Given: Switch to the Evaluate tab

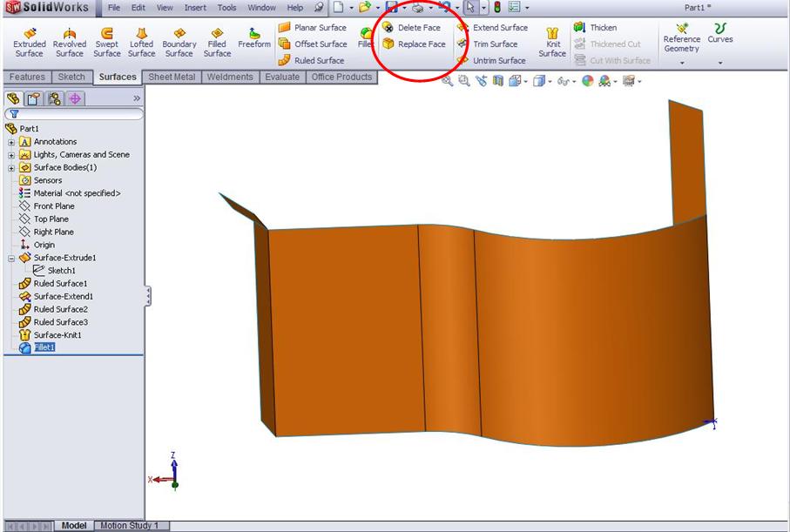Looking at the screenshot, I should [282, 77].
